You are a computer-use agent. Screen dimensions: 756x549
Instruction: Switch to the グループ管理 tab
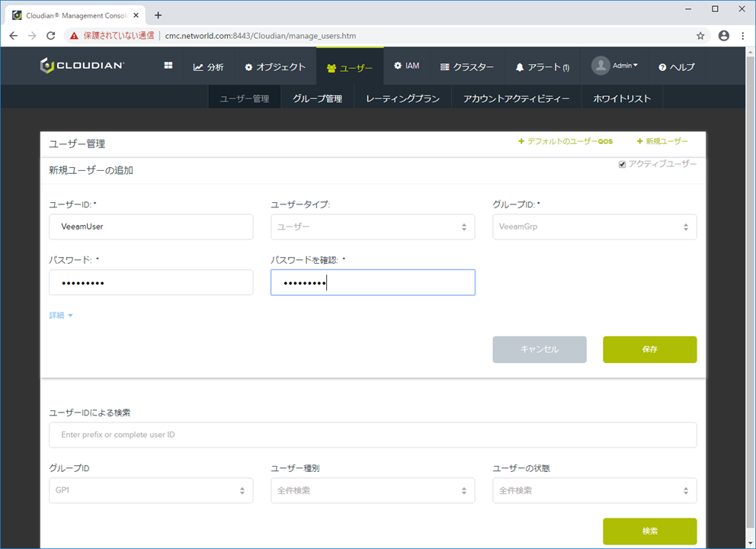pos(316,97)
